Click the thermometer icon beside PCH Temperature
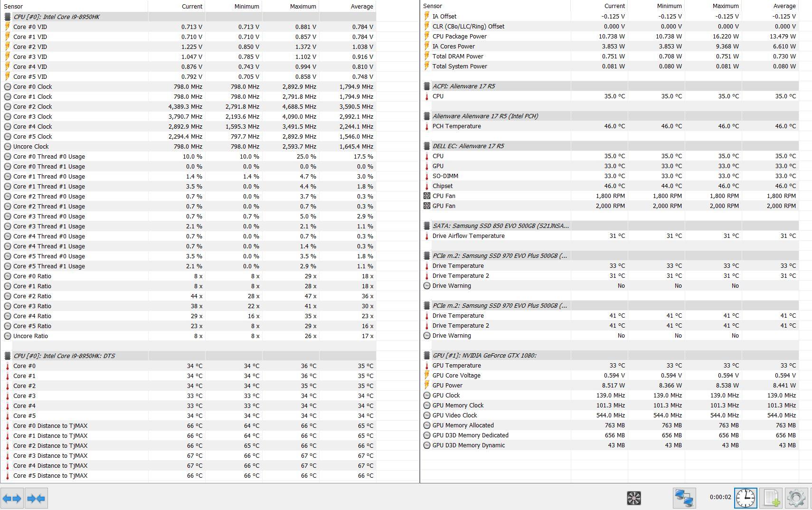Viewport: 812px width, 510px height. click(427, 126)
